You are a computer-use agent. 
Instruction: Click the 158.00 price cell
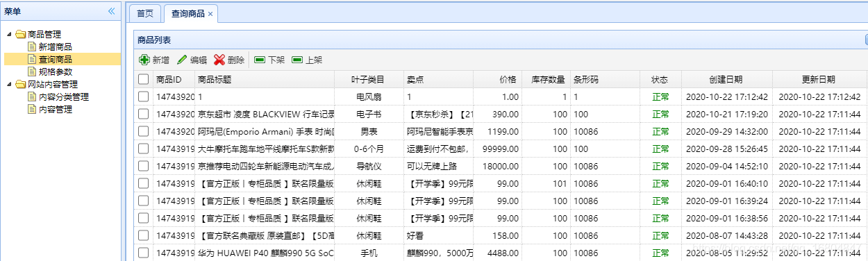497,236
